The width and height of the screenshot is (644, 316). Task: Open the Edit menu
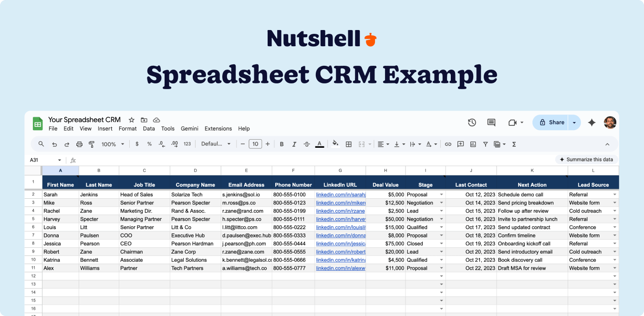pos(69,129)
